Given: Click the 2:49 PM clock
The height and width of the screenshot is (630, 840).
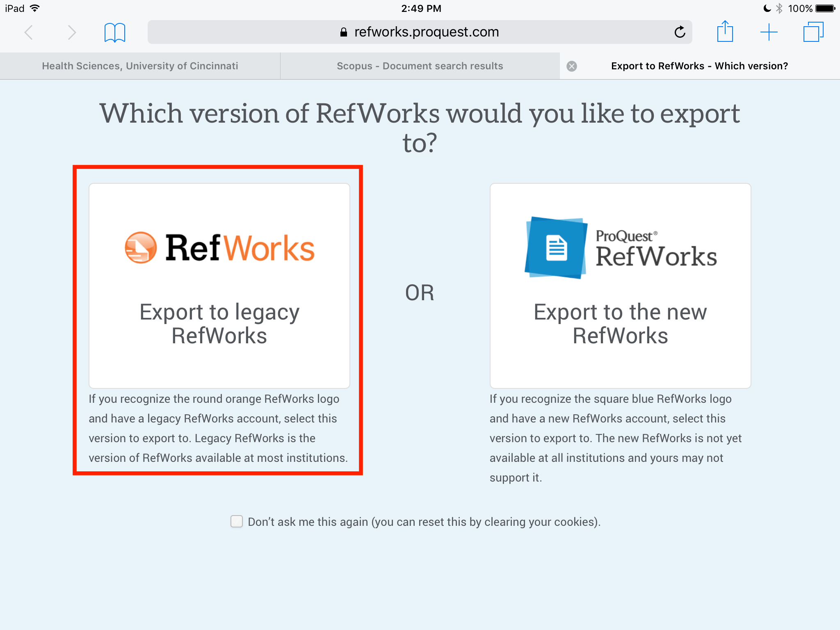Looking at the screenshot, I should click(x=421, y=8).
